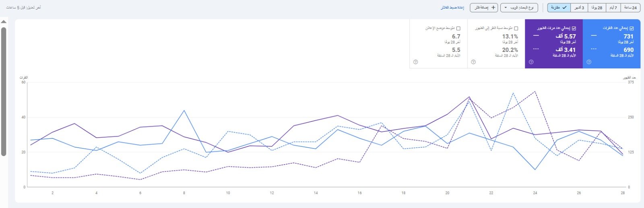
Task: Click the day 28 label on chart axis
Action: point(623,193)
